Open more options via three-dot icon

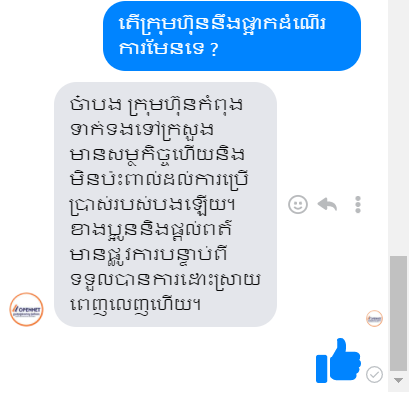358,204
